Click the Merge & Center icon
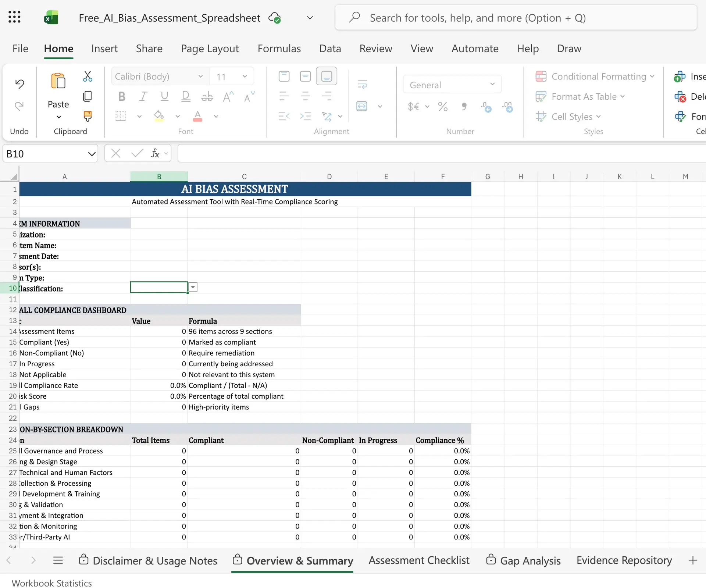This screenshot has height=588, width=706. pos(362,106)
